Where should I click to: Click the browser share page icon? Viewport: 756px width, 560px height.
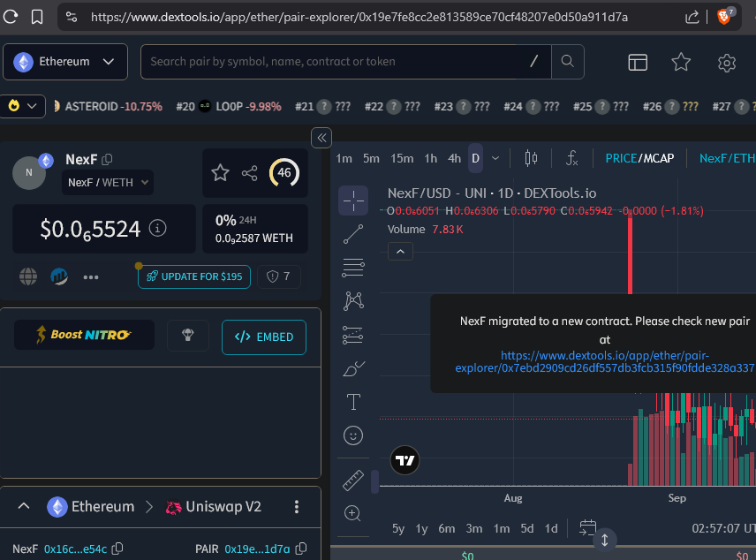pos(692,17)
